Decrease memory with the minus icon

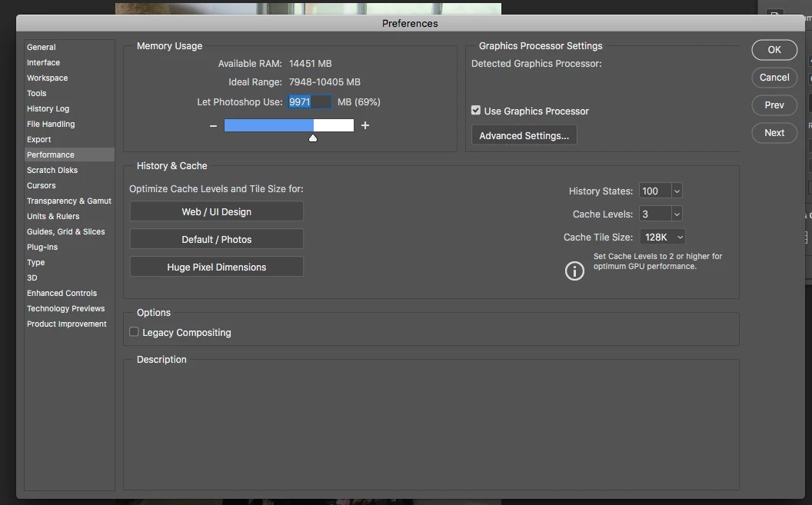tap(213, 126)
